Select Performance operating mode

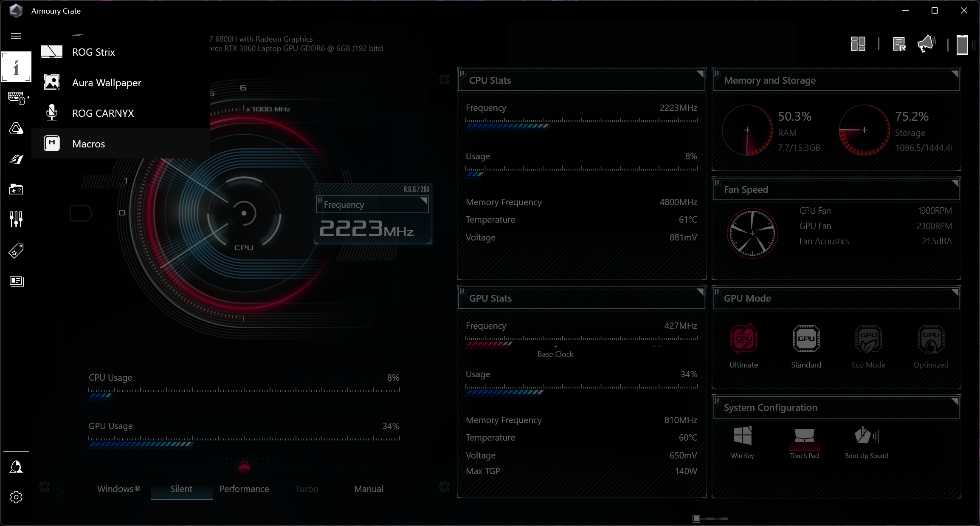(x=244, y=489)
